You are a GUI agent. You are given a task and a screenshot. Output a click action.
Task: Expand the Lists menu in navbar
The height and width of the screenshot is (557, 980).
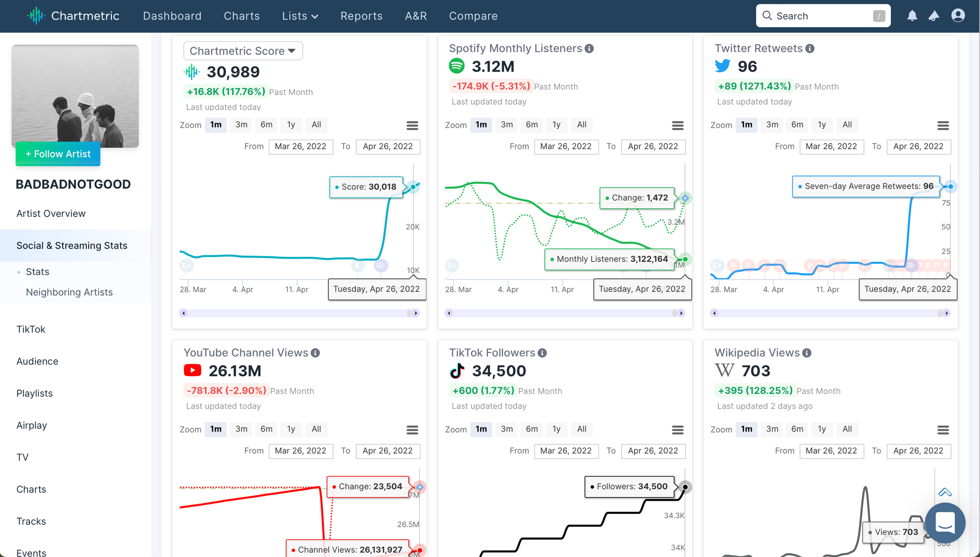(x=300, y=16)
